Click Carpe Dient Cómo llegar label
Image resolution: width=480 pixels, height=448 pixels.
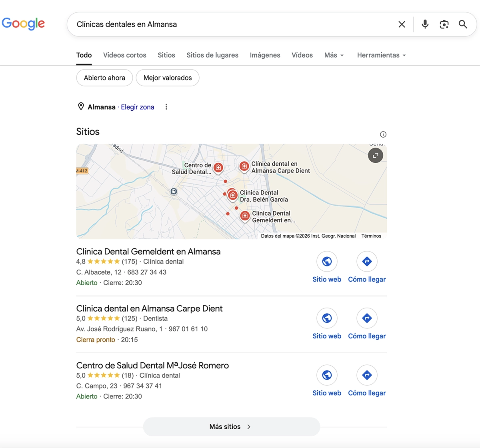click(x=367, y=336)
